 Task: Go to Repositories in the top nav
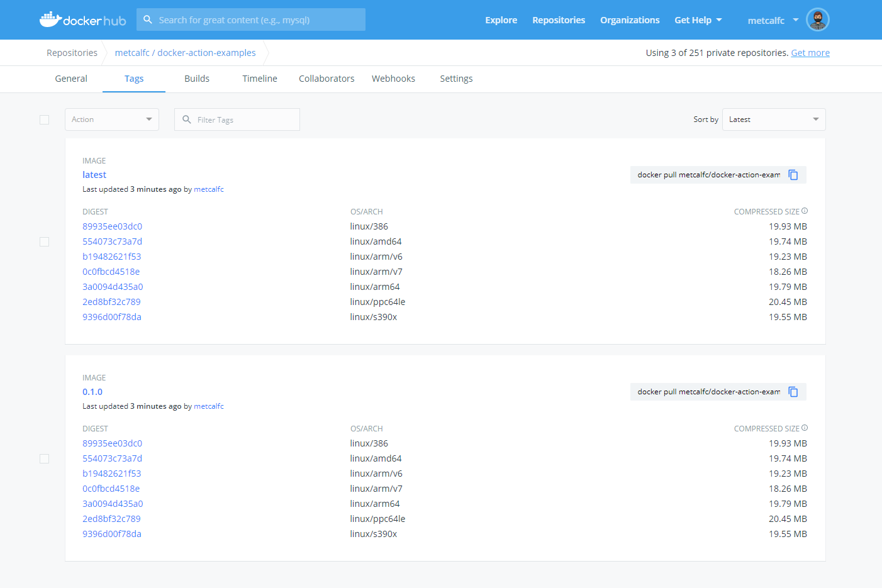[x=559, y=20]
